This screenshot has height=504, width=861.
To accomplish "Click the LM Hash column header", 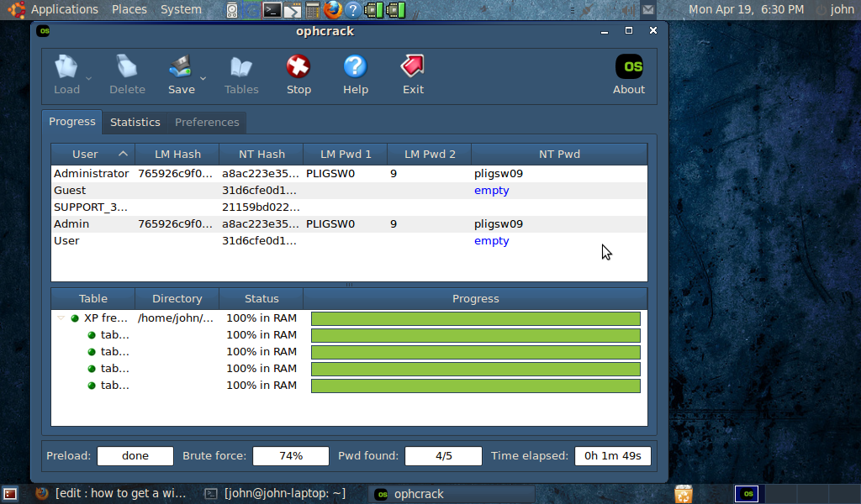I will click(177, 154).
